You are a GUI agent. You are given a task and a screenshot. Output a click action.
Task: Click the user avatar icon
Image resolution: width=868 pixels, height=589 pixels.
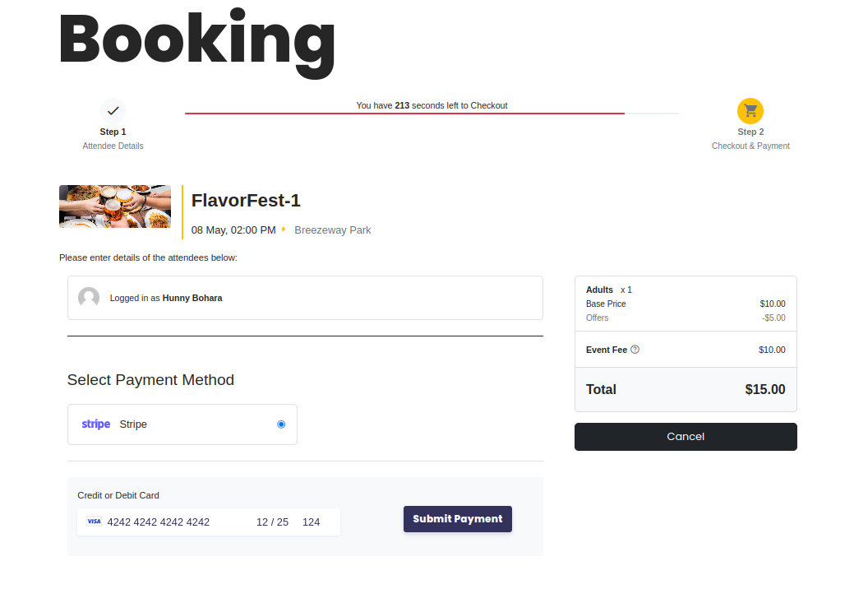(89, 298)
